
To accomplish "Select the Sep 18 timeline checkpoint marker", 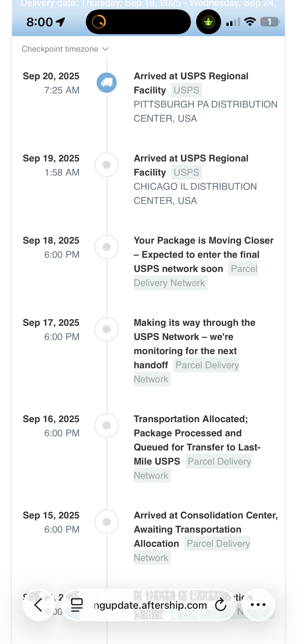I will coord(107,247).
